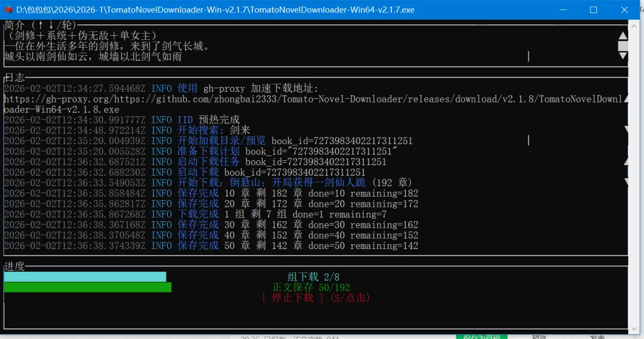Viewport: 644px width, 339px height.
Task: Click log line done=10 remaining=182
Action: (x=211, y=193)
